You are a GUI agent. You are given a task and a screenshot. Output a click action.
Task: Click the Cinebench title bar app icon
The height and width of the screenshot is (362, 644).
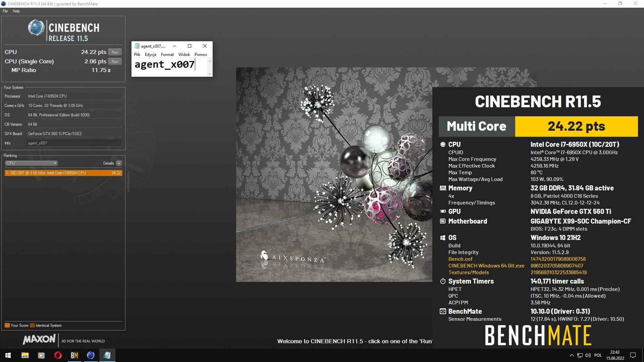(x=4, y=4)
